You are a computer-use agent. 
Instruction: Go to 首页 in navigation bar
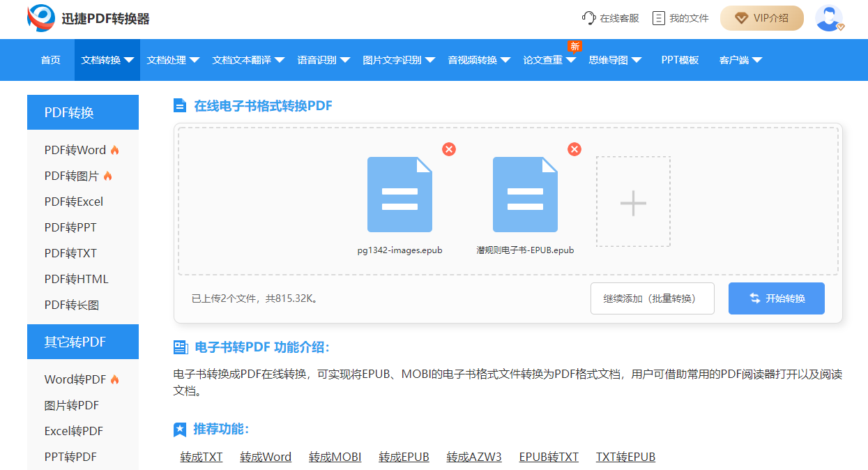(51, 60)
